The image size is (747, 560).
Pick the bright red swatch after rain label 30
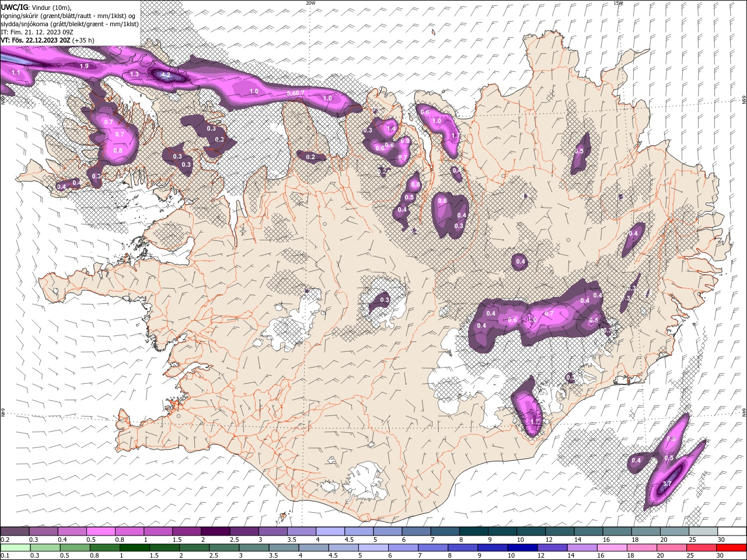point(731,548)
